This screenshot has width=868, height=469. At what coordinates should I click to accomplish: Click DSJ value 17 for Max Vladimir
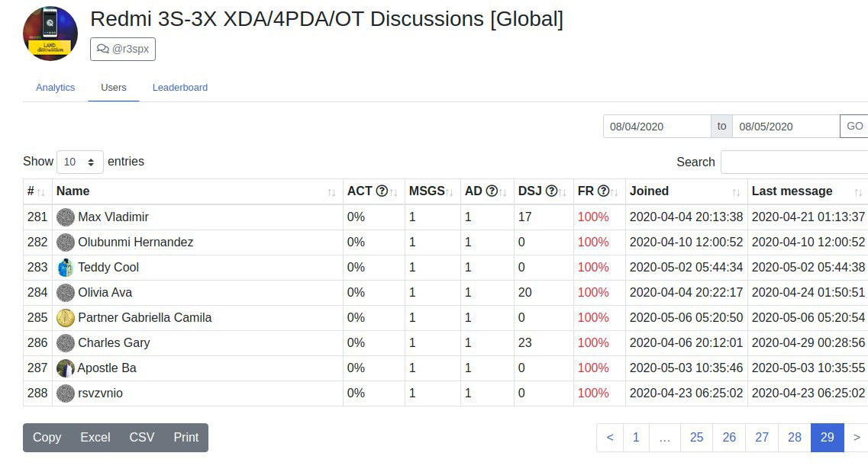point(524,217)
